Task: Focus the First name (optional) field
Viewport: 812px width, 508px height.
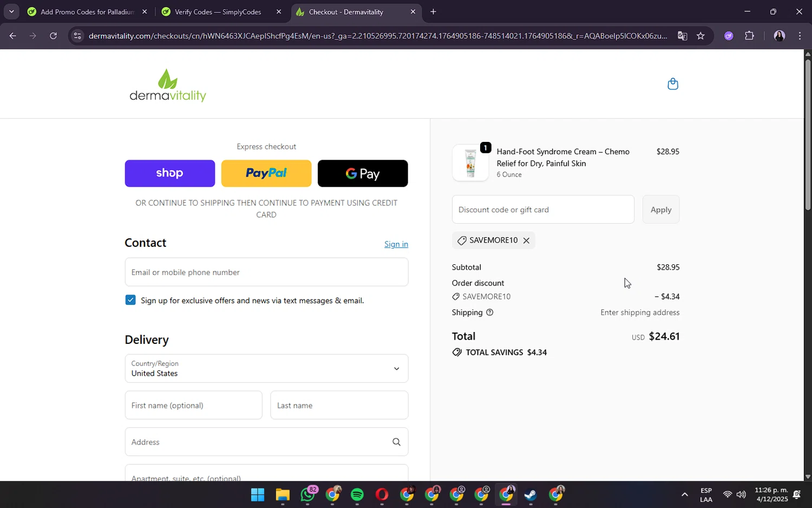Action: (x=193, y=405)
